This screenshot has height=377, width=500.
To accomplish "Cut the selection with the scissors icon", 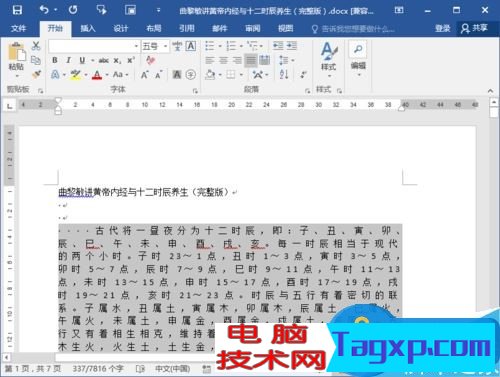I will click(x=36, y=46).
